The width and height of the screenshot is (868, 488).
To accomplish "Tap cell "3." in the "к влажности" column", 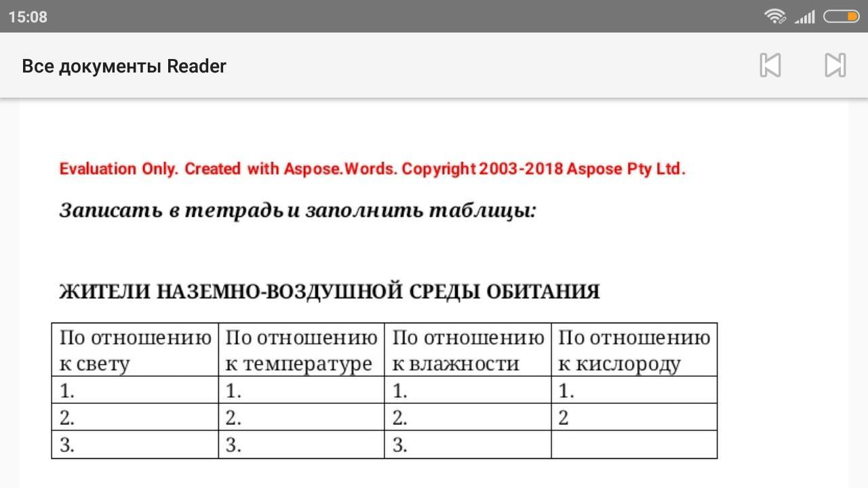I will point(468,445).
